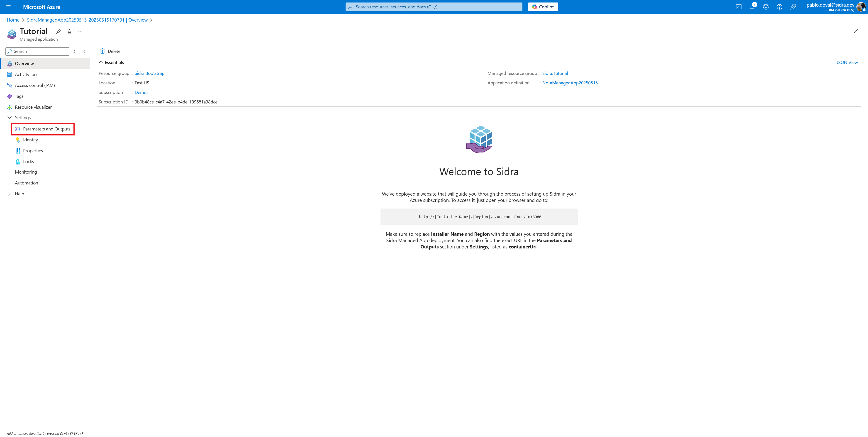This screenshot has width=868, height=437.
Task: Click the feedback icon in header
Action: 793,7
